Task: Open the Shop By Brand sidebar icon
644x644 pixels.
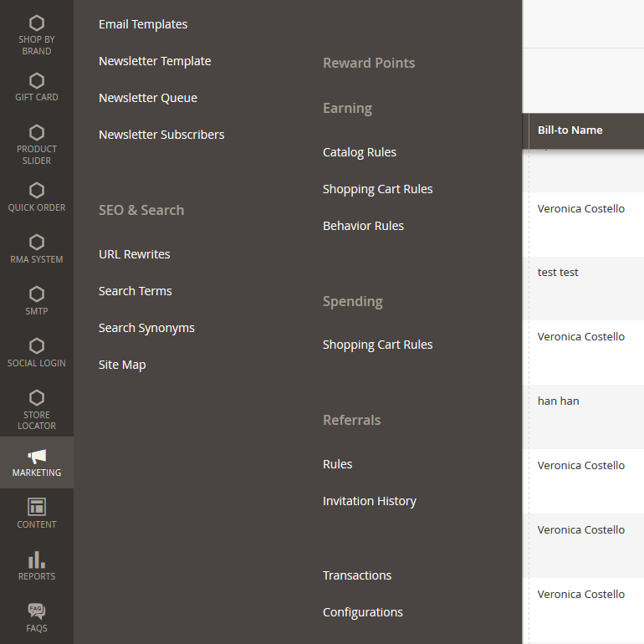Action: point(37,35)
